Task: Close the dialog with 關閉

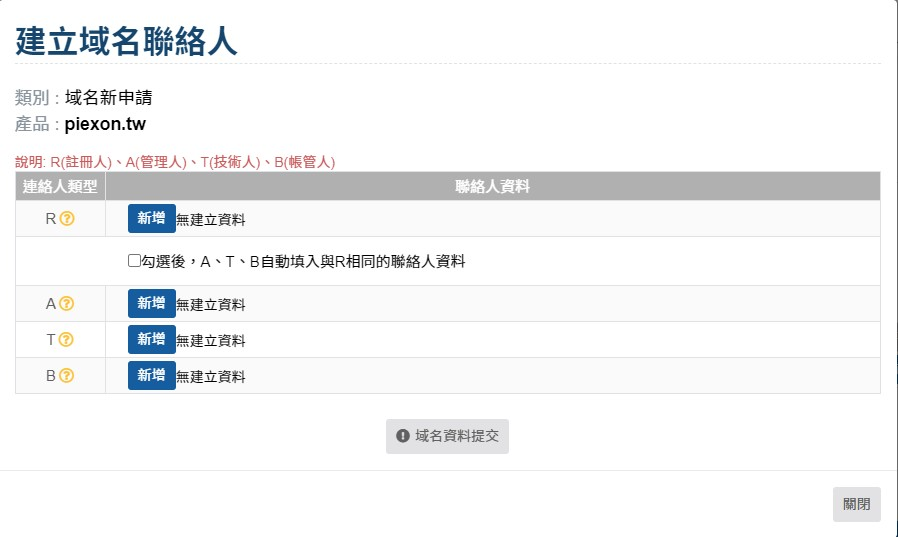Action: point(857,504)
